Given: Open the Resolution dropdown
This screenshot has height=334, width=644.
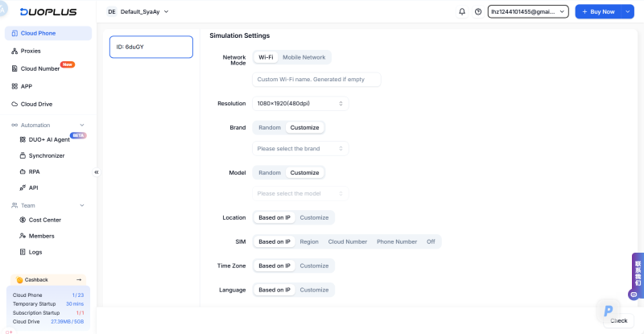Looking at the screenshot, I should 300,104.
